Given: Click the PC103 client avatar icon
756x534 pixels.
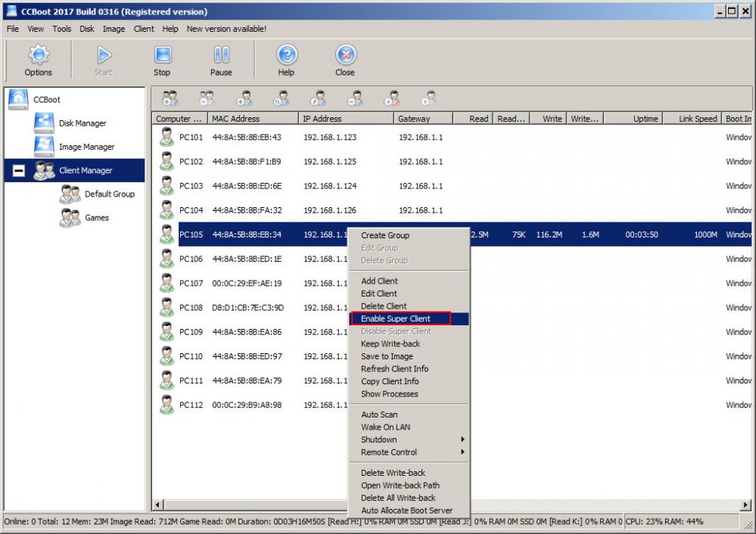Looking at the screenshot, I should click(x=166, y=185).
